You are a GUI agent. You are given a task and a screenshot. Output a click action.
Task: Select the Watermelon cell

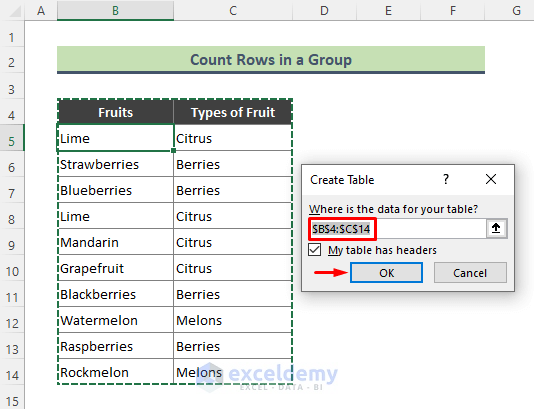click(115, 320)
